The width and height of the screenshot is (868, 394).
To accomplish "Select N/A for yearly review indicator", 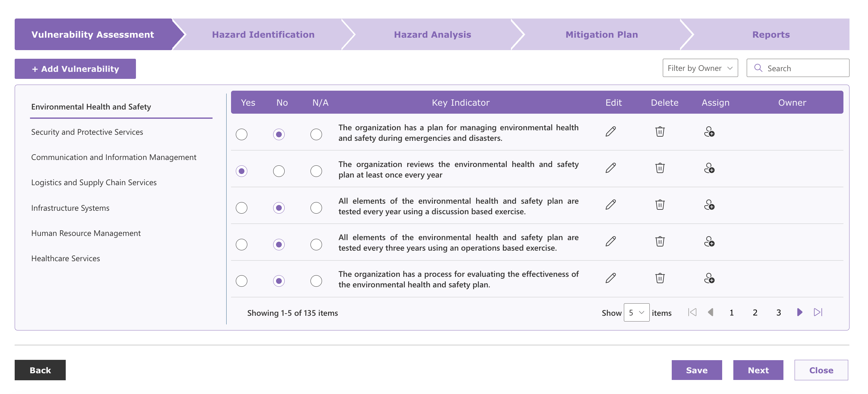I will [316, 171].
